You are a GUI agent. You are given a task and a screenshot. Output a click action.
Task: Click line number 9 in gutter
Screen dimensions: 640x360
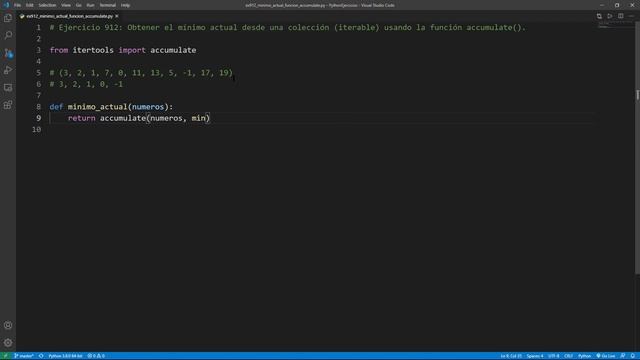click(x=38, y=118)
